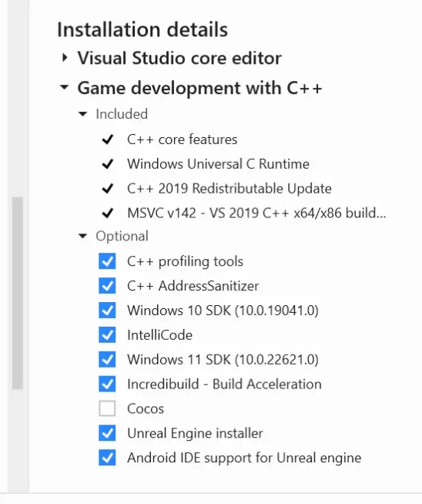The image size is (422, 504).
Task: Turn off Incredibuild - Build Acceleration
Action: (107, 384)
